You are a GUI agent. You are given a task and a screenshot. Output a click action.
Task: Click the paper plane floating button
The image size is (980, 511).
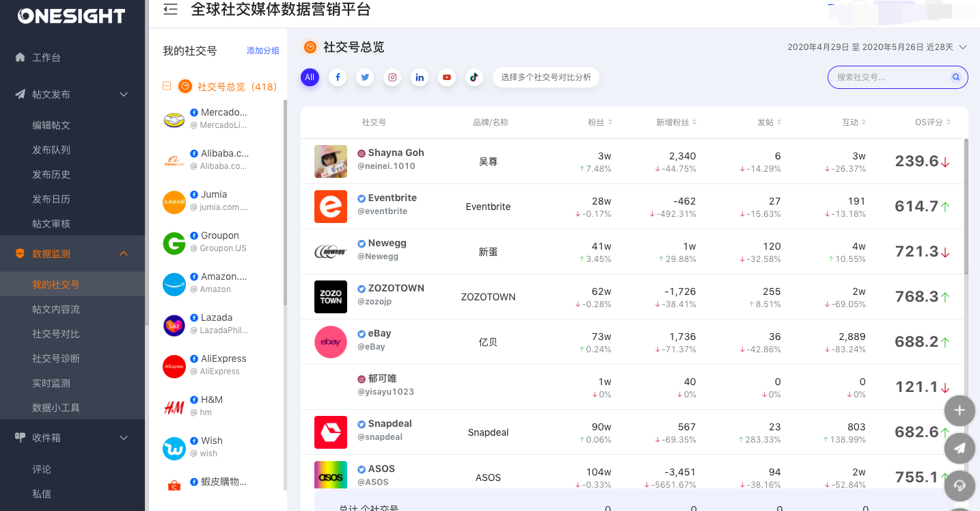pos(959,448)
